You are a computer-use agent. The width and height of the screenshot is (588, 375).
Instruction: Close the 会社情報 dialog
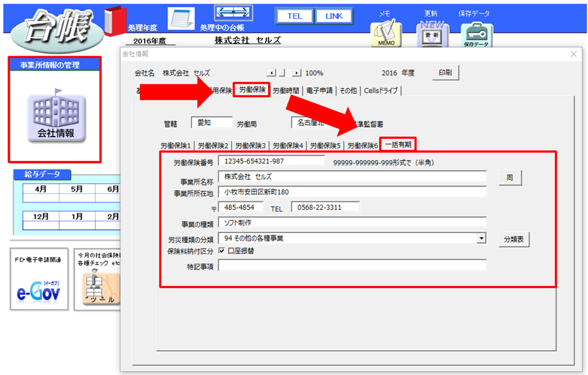tap(574, 54)
